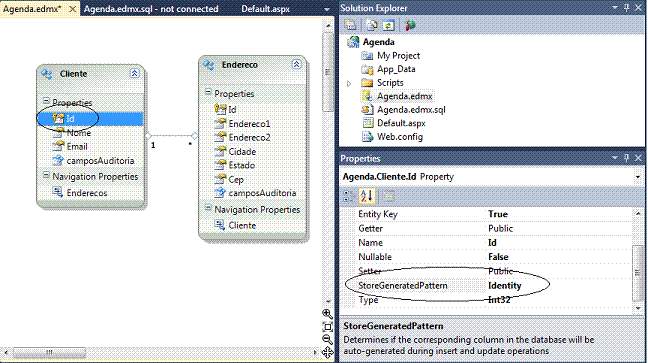Screen dimensions: 648x363
Task: Open Solution Explorer window position dropdown
Action: [x=615, y=7]
